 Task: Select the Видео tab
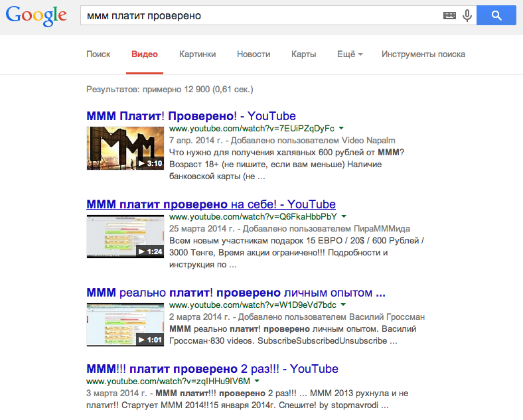point(145,54)
